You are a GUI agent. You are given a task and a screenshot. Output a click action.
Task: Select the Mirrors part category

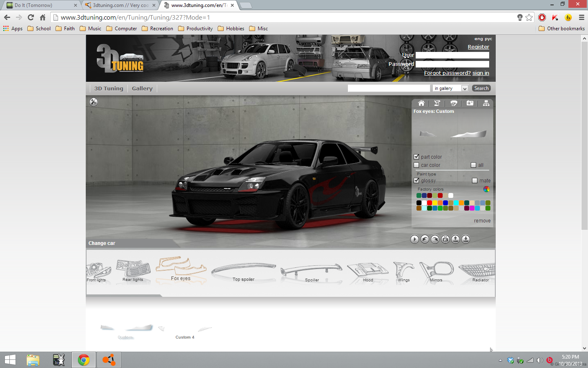[x=436, y=272]
